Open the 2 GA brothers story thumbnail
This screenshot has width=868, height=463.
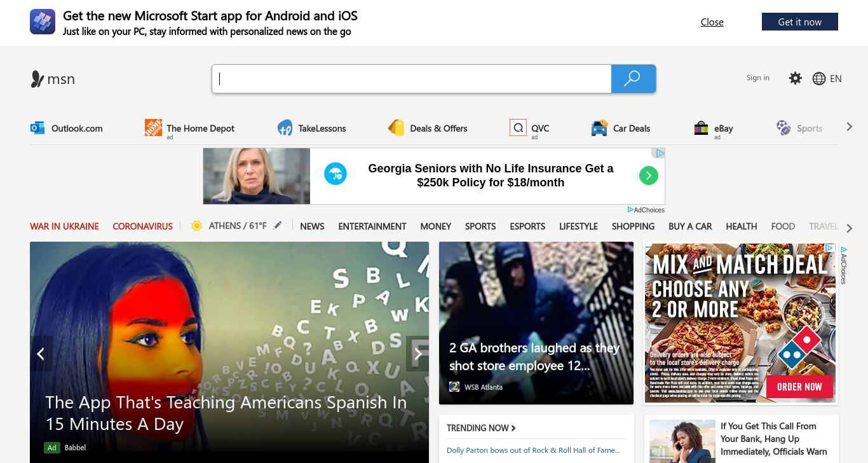pos(536,323)
